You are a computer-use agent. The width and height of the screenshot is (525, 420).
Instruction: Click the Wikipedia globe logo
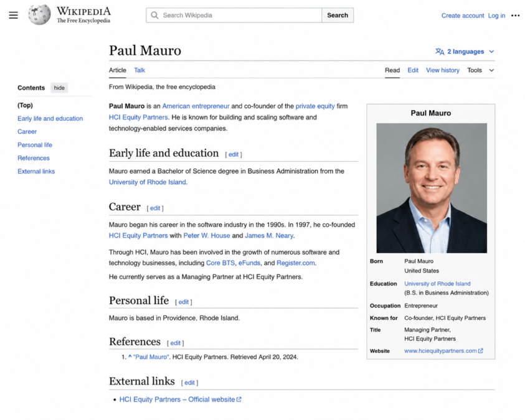click(x=39, y=15)
